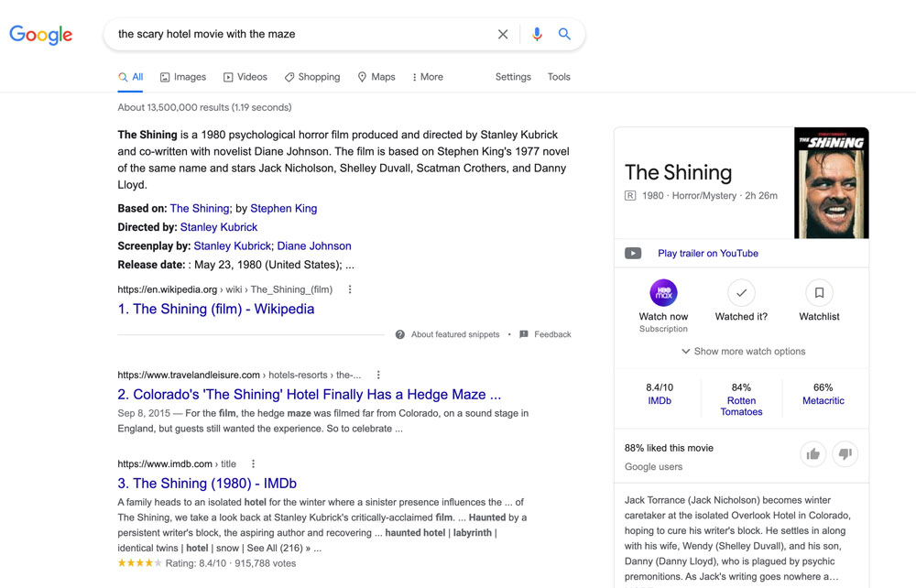This screenshot has width=916, height=588.
Task: Open search Tools
Action: tap(559, 77)
